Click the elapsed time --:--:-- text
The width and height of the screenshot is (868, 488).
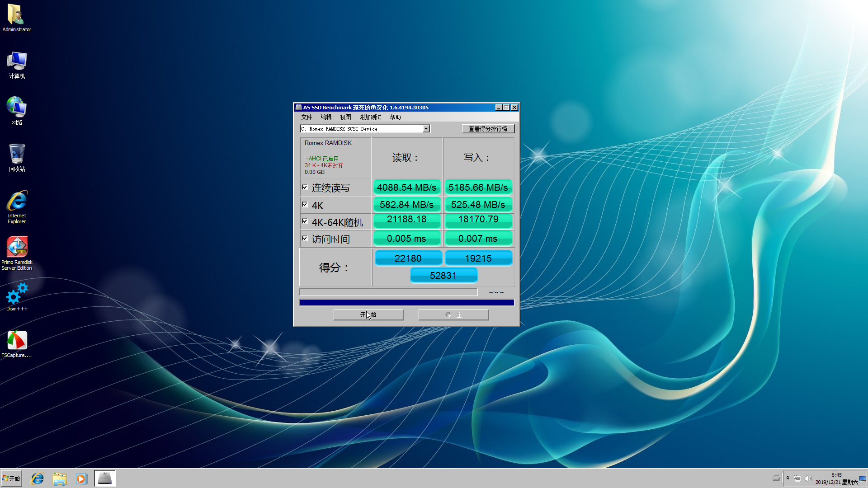point(496,292)
